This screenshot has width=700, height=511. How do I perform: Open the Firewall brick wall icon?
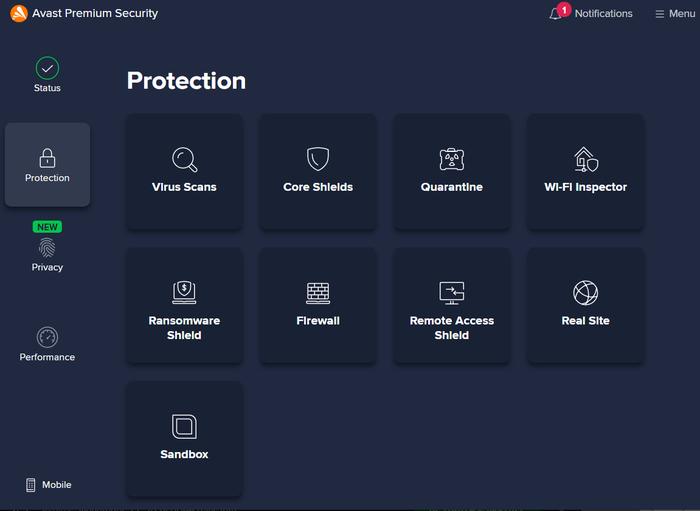tap(318, 293)
